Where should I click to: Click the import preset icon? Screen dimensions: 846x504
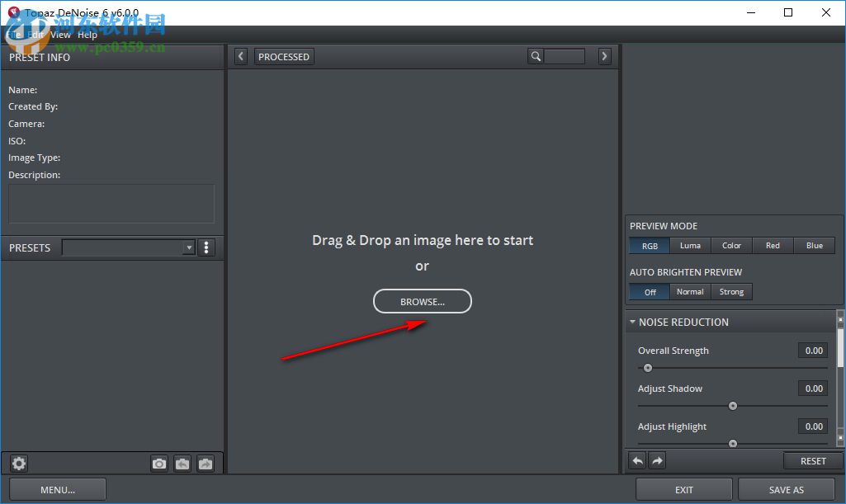(182, 464)
